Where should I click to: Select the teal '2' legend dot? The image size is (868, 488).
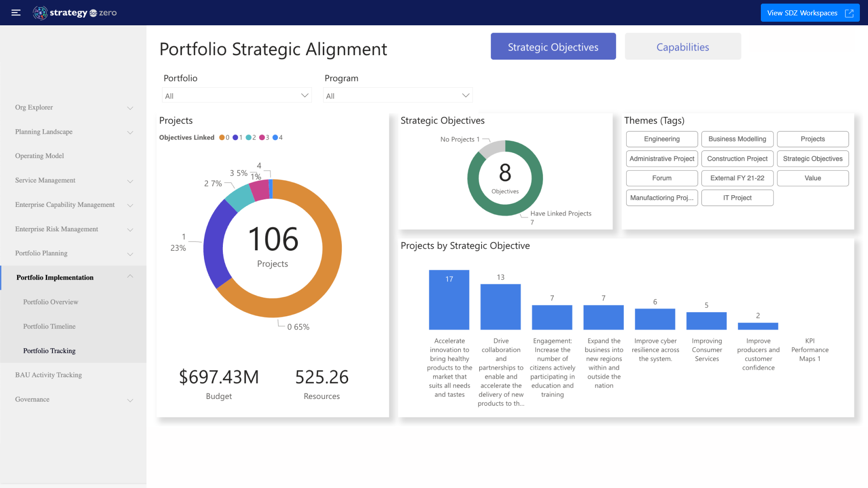tap(249, 137)
